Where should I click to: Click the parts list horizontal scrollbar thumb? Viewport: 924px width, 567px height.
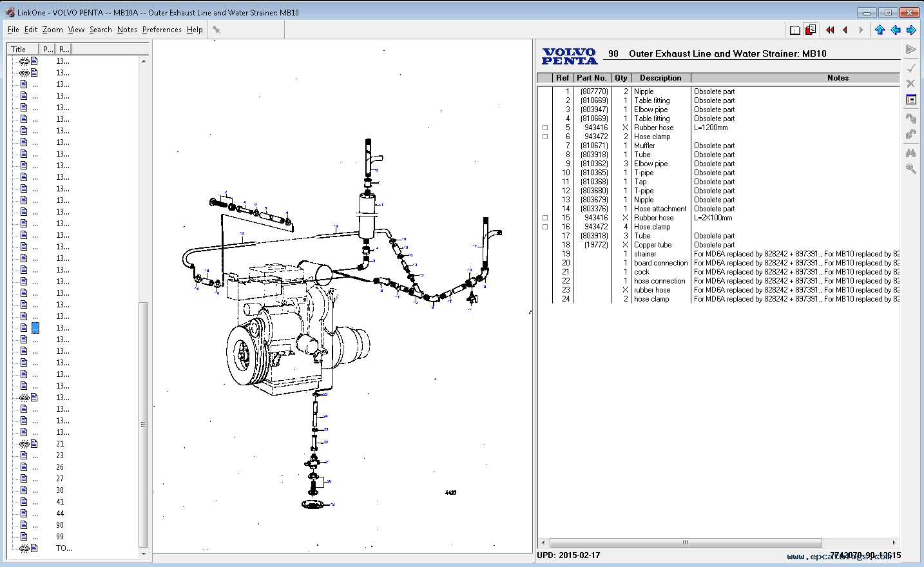pos(686,543)
